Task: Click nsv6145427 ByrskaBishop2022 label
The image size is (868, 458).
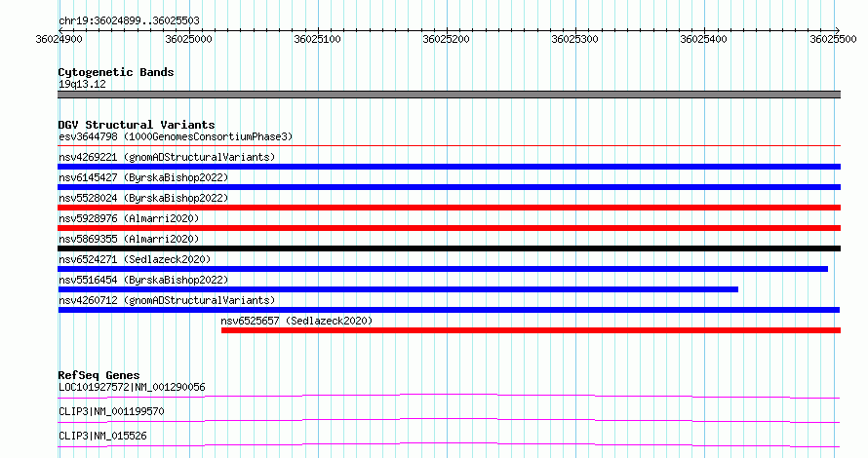Action: pos(143,177)
